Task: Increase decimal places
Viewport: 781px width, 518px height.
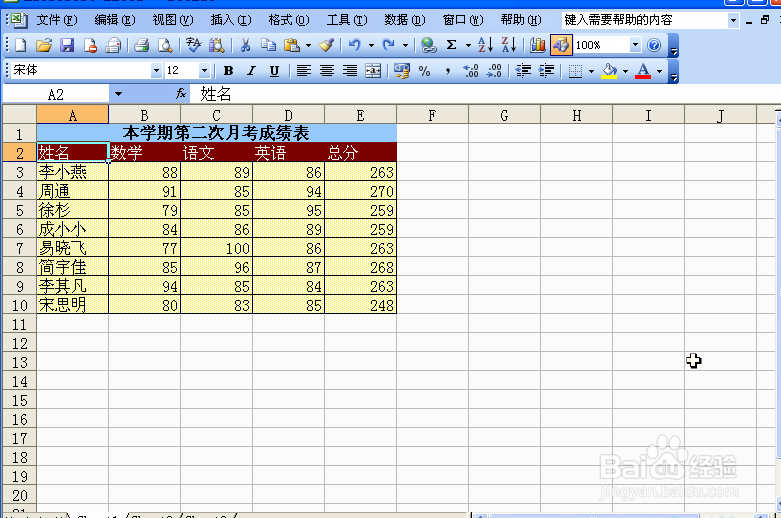Action: tap(471, 71)
